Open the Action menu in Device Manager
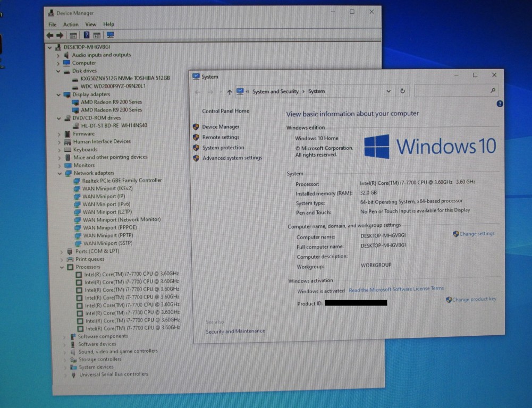The height and width of the screenshot is (408, 532). click(x=71, y=25)
